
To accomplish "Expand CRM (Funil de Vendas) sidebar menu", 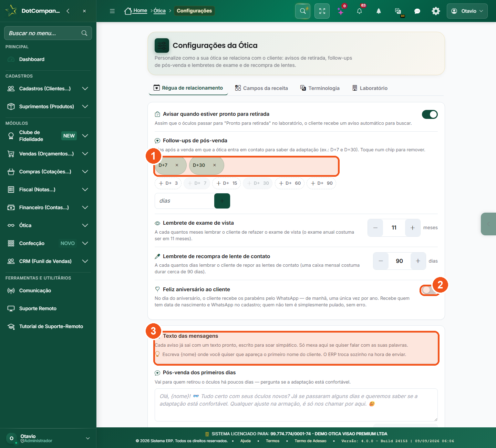I will (x=48, y=261).
